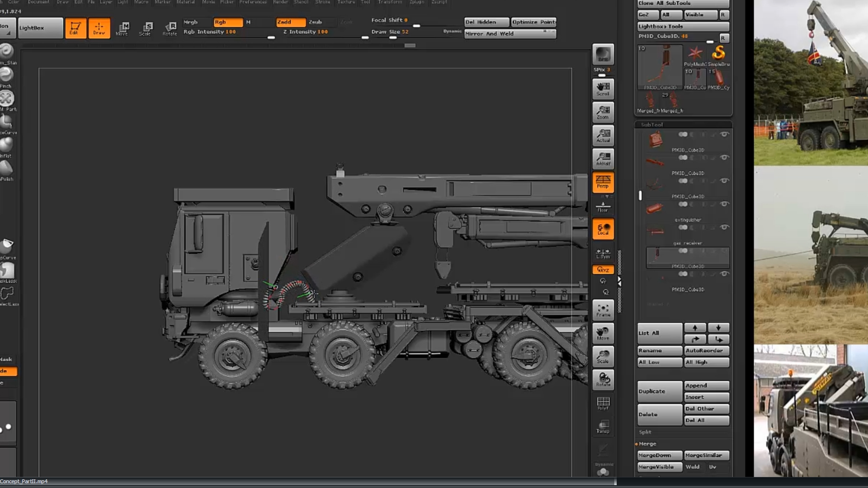Open the Transform menu
Viewport: 868px width, 488px height.
pyautogui.click(x=390, y=2)
